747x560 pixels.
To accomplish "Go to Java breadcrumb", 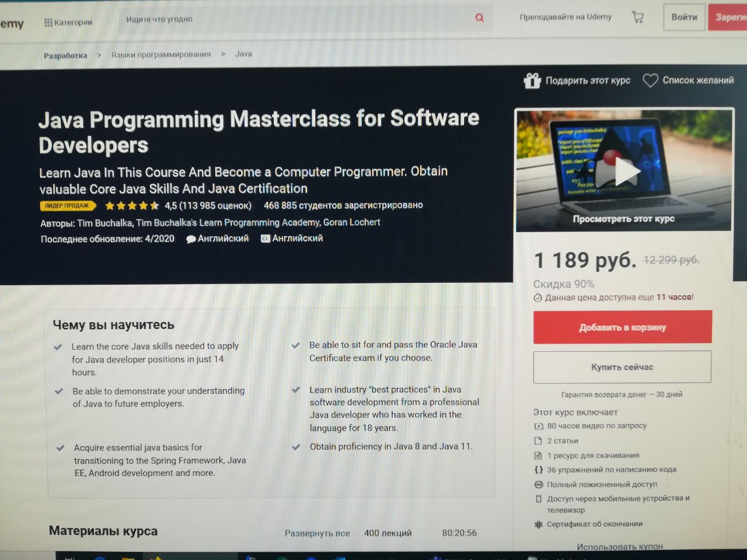I will tap(243, 54).
